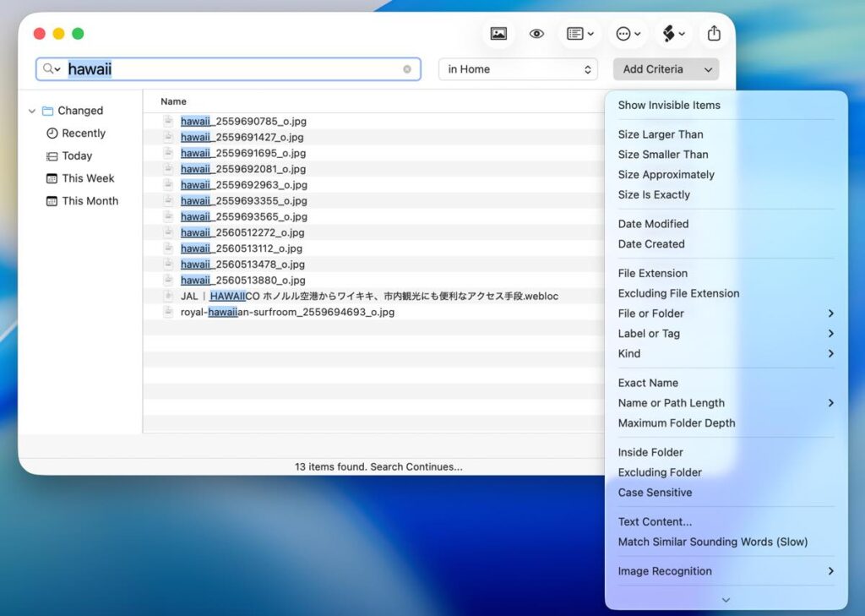Click the lightning script actions icon
This screenshot has width=865, height=616.
pyautogui.click(x=673, y=34)
